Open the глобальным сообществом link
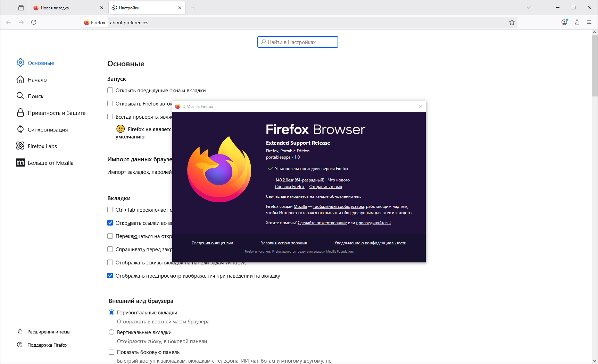Image resolution: width=598 pixels, height=364 pixels. (338, 206)
